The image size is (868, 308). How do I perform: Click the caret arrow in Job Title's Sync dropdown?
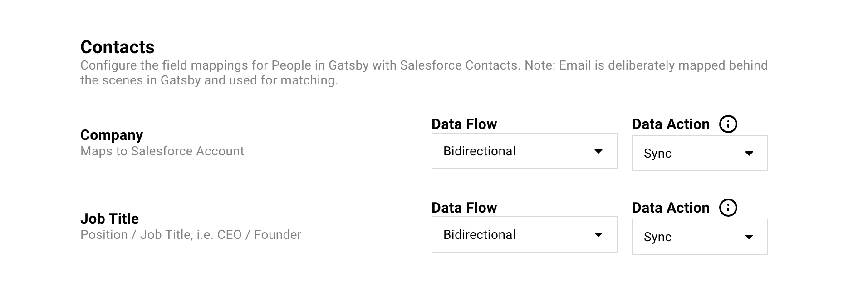click(749, 237)
